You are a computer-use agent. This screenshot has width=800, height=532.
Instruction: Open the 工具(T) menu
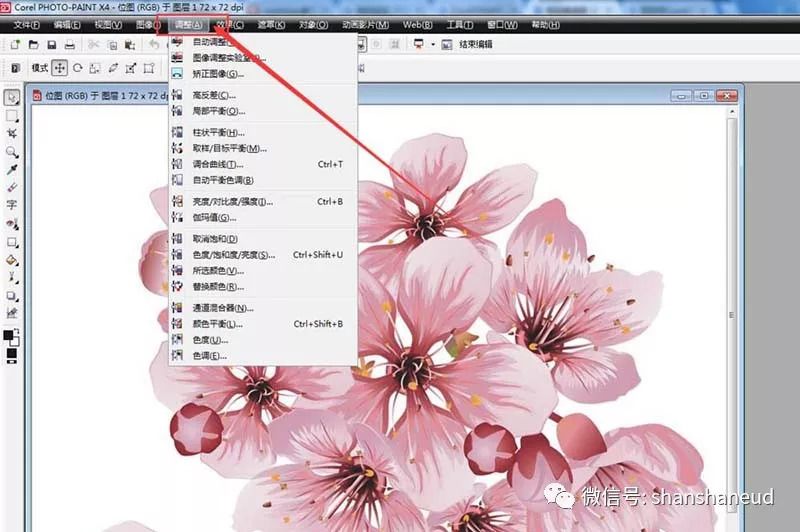pyautogui.click(x=460, y=24)
